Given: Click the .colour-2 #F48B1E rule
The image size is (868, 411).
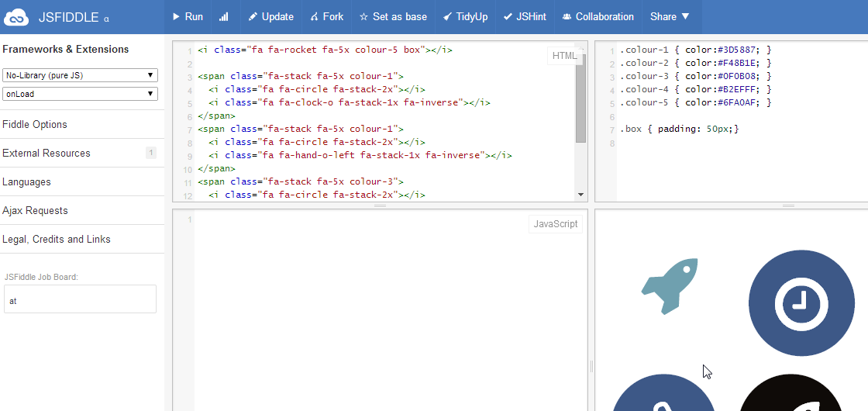Looking at the screenshot, I should click(695, 63).
